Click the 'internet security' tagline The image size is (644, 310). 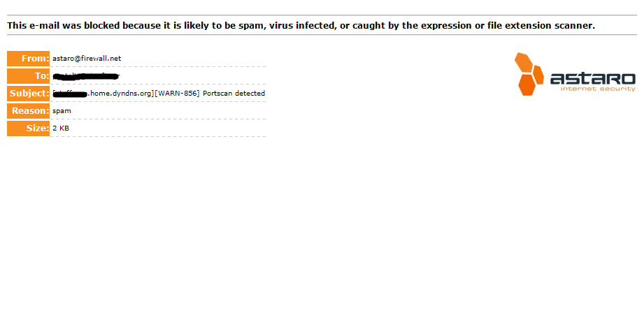click(598, 89)
